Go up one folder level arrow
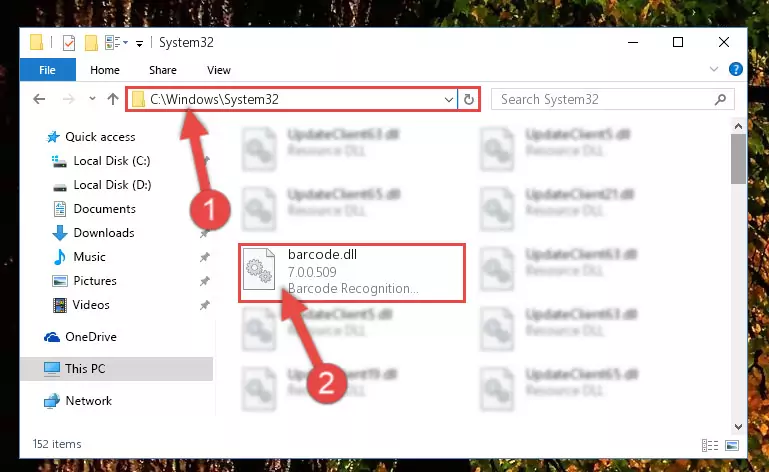The width and height of the screenshot is (769, 472). [113, 100]
